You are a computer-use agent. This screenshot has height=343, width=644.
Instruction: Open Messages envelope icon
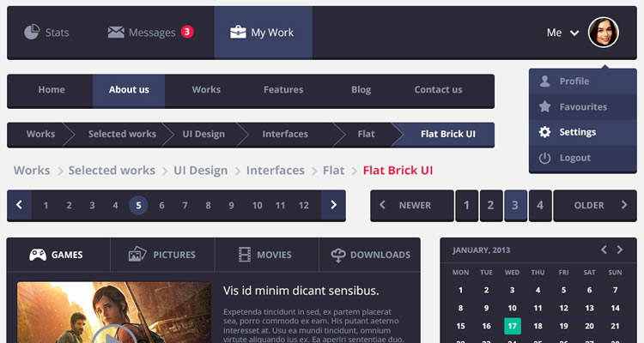click(x=116, y=33)
